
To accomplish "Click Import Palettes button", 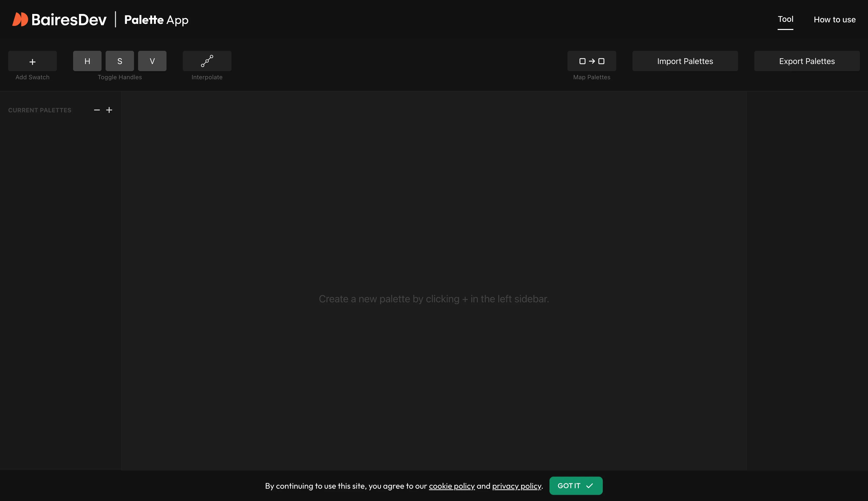I will [685, 61].
